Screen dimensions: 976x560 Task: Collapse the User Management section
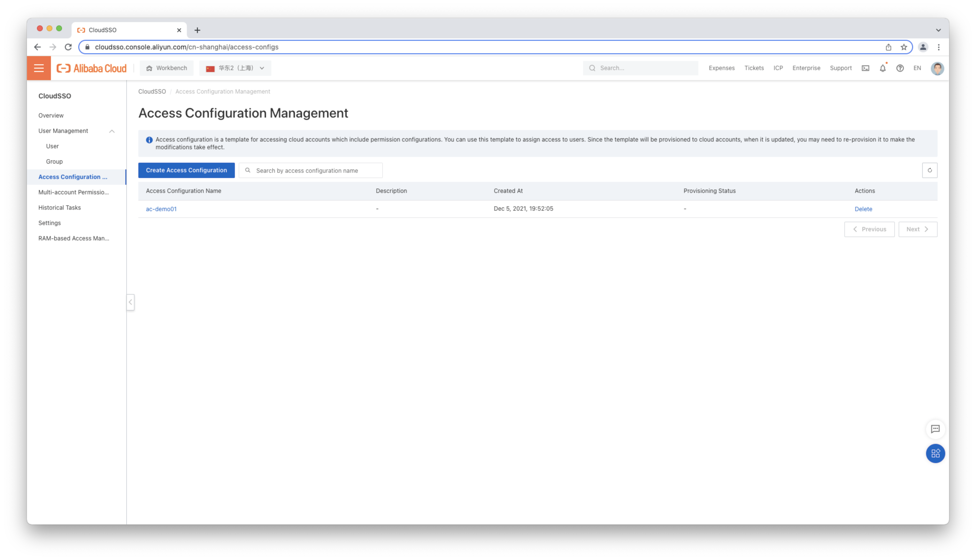coord(112,131)
